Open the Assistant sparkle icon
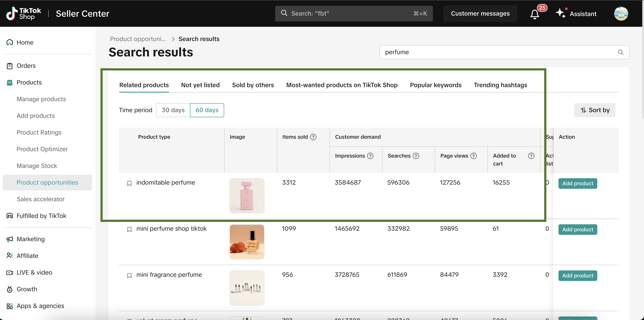Viewport: 644px width, 320px height. pyautogui.click(x=560, y=13)
